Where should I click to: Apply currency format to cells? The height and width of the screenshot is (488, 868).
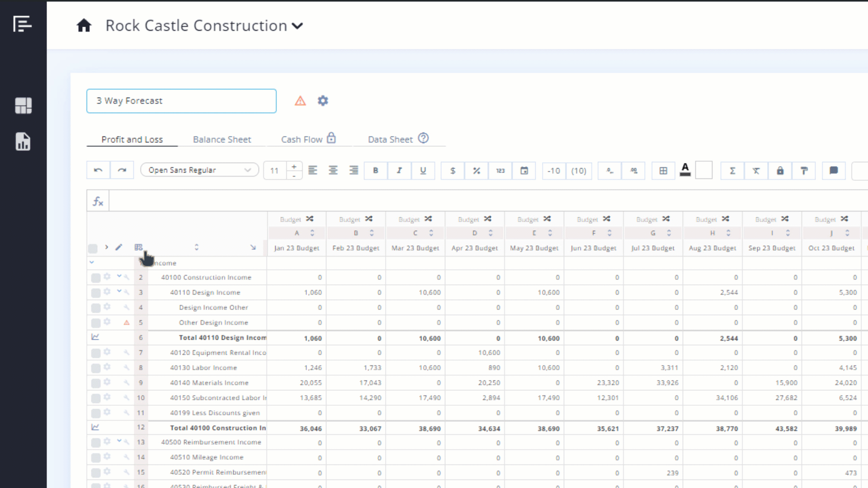[453, 170]
